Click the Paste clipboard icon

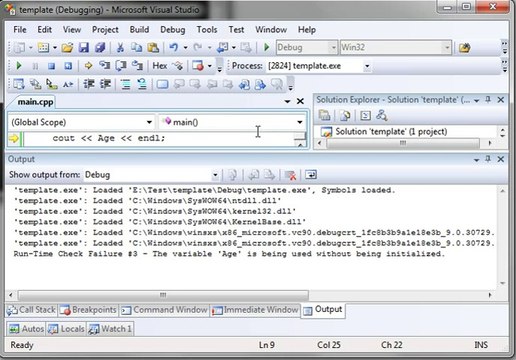pyautogui.click(x=153, y=48)
